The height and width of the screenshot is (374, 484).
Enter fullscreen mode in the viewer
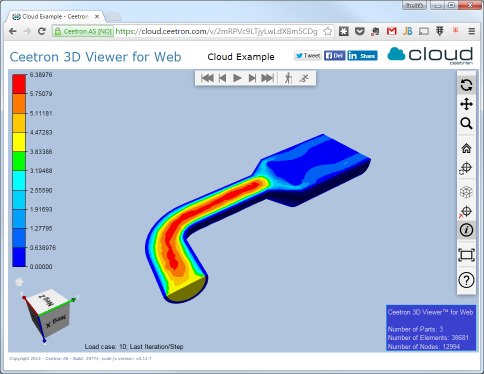coord(466,255)
